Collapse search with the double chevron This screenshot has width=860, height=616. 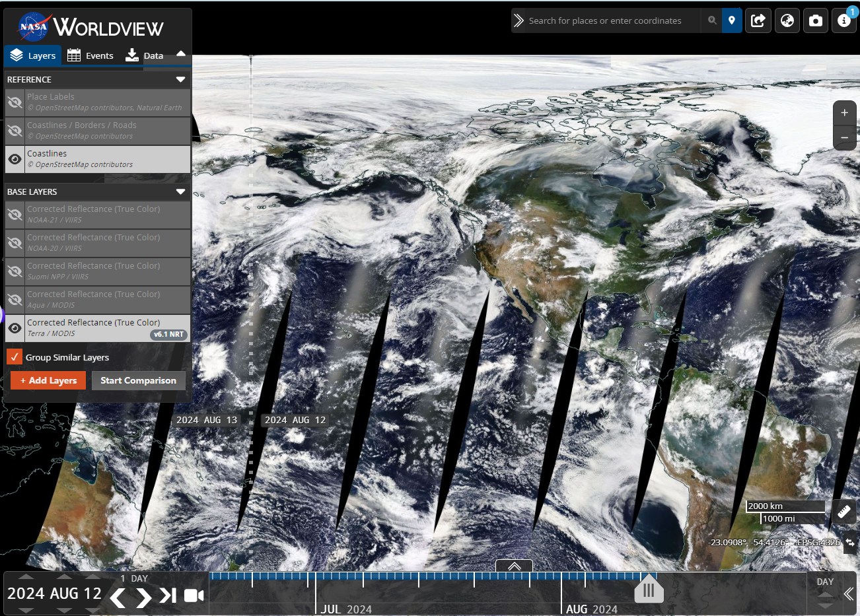519,20
